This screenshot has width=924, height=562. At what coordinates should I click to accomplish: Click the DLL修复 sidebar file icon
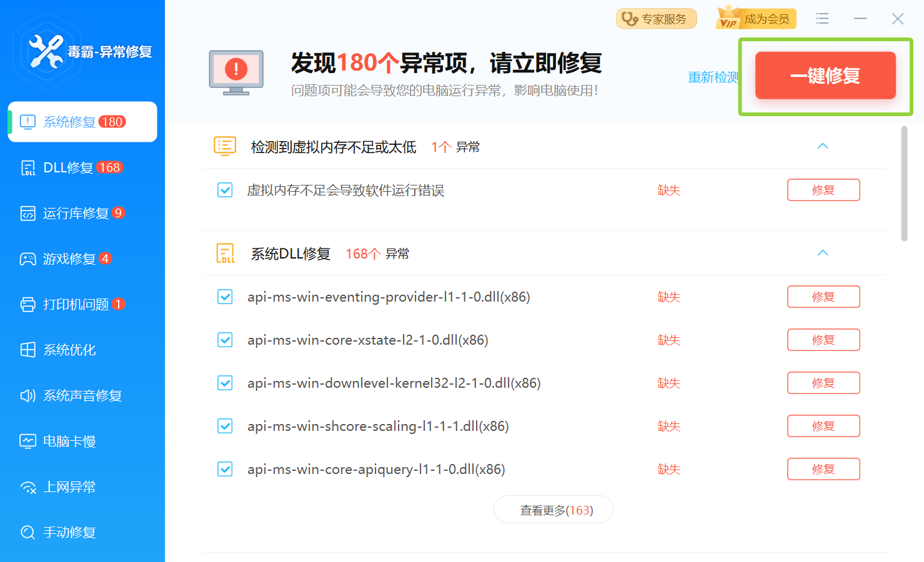(28, 168)
